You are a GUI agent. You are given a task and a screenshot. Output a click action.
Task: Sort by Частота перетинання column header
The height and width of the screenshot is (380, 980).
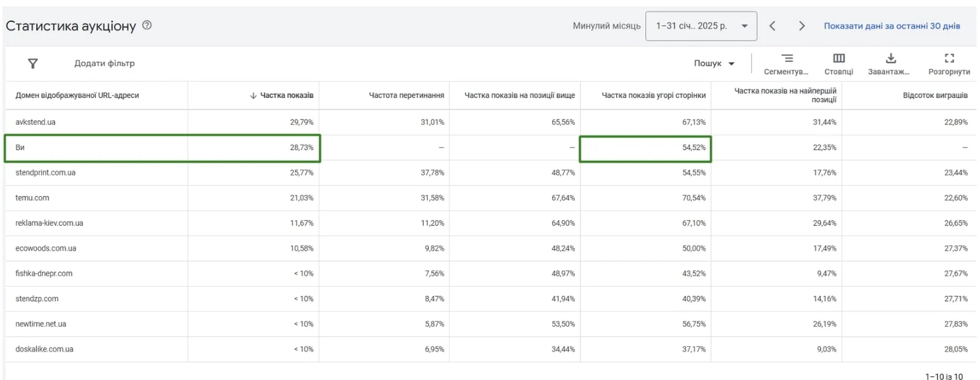[406, 95]
